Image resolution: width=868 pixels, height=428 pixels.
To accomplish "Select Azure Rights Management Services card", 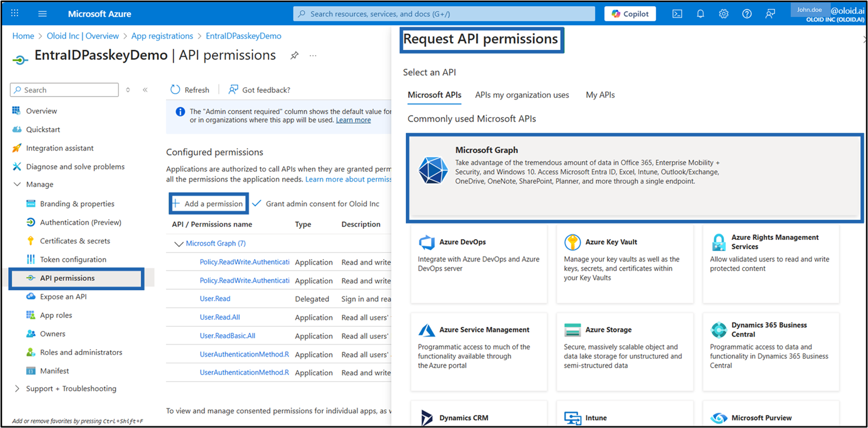I will 771,263.
